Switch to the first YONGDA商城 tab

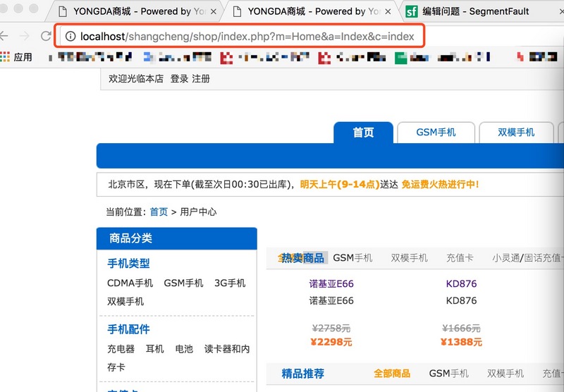point(135,11)
